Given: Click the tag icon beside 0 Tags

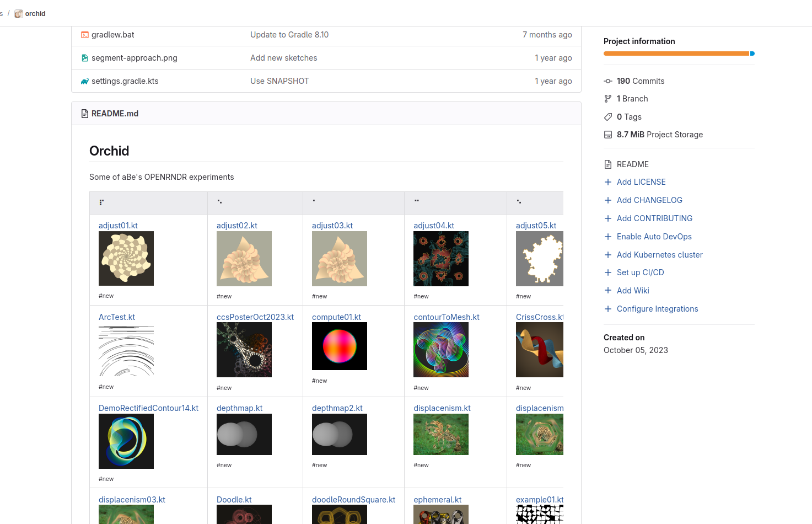Looking at the screenshot, I should click(x=608, y=117).
